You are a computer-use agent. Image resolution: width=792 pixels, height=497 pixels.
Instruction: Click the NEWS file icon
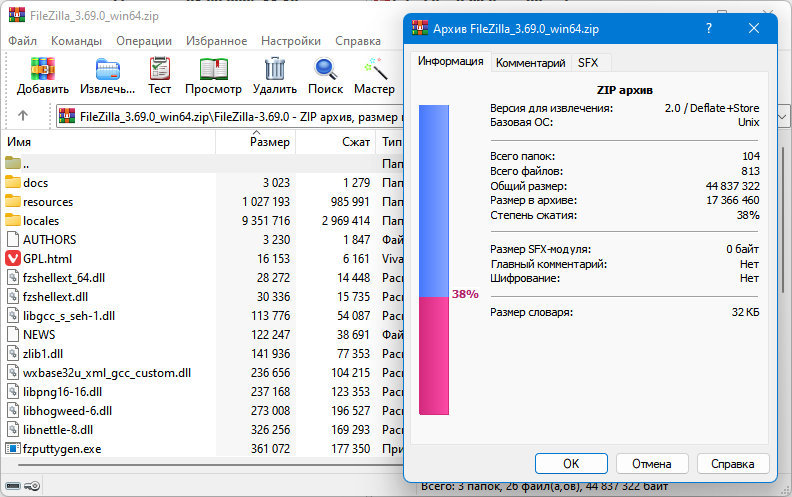13,334
